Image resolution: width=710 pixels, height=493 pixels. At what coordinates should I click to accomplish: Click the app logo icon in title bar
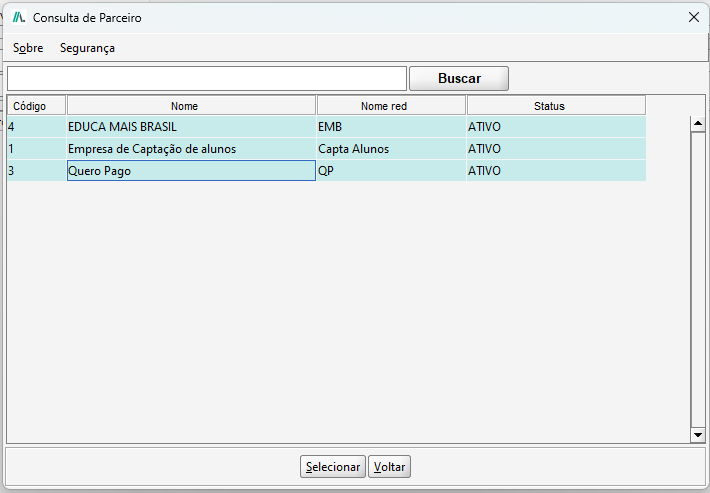pyautogui.click(x=19, y=18)
